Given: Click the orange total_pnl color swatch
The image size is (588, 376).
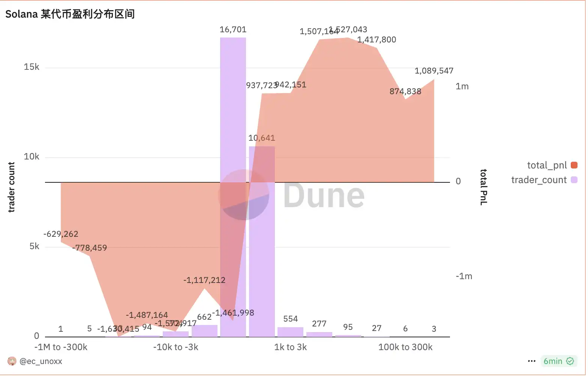Looking at the screenshot, I should (x=574, y=165).
